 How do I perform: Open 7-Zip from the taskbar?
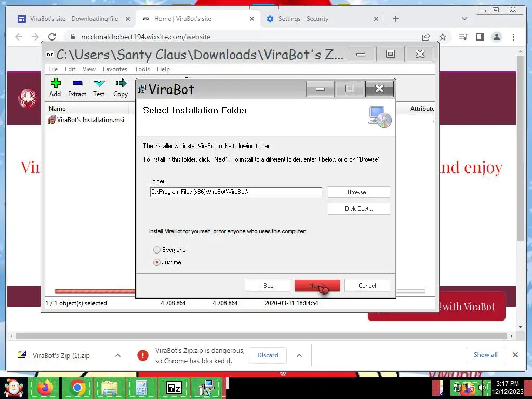(x=174, y=388)
